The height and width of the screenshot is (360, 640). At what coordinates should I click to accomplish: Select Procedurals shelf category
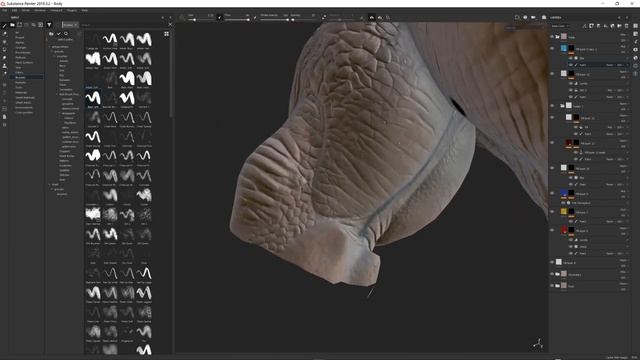click(23, 53)
